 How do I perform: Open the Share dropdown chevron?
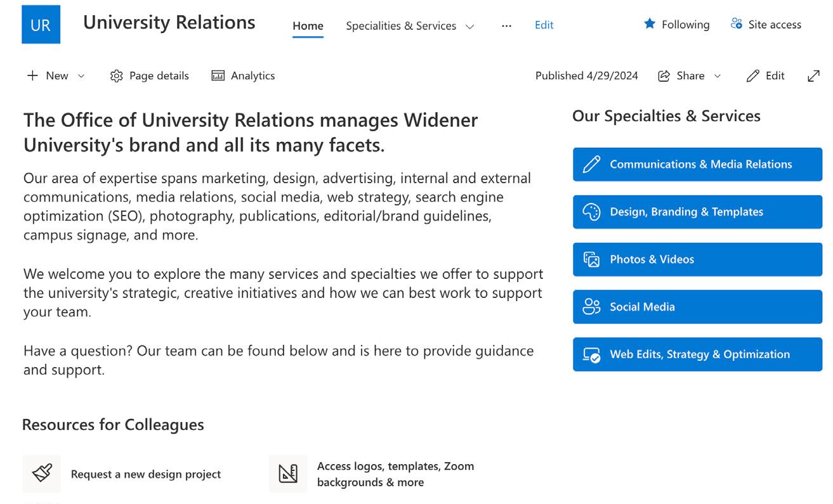coord(718,76)
